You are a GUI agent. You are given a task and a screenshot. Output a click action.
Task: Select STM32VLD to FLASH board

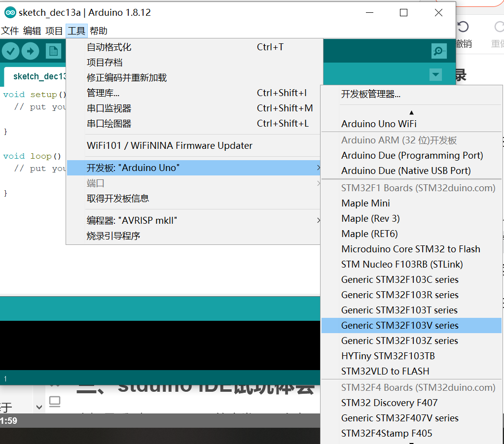point(411,371)
